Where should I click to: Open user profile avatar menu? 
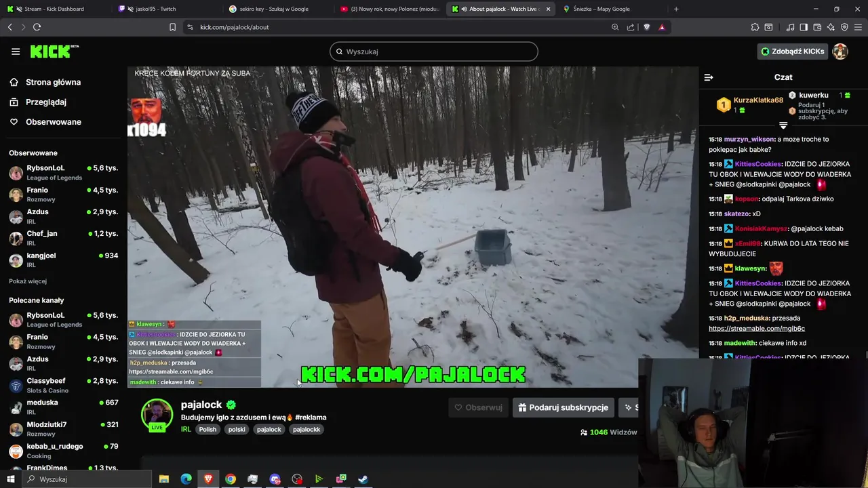840,52
